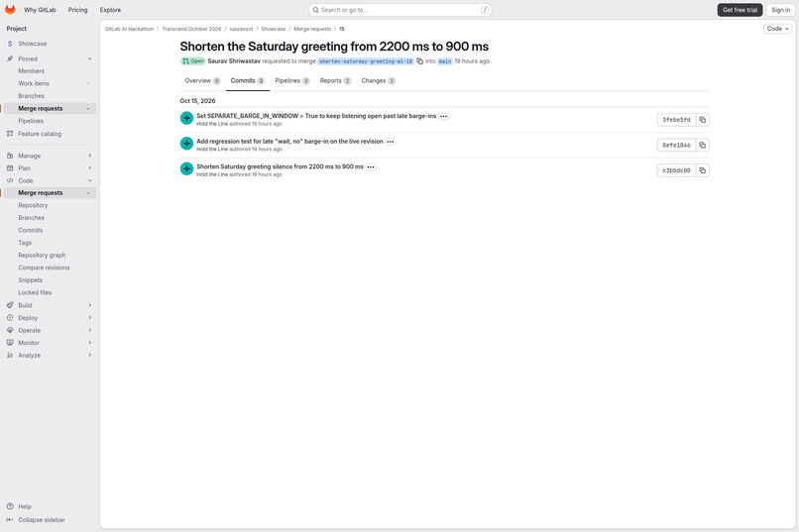
Task: Copy commit SHA 3febe5fd
Action: click(702, 120)
